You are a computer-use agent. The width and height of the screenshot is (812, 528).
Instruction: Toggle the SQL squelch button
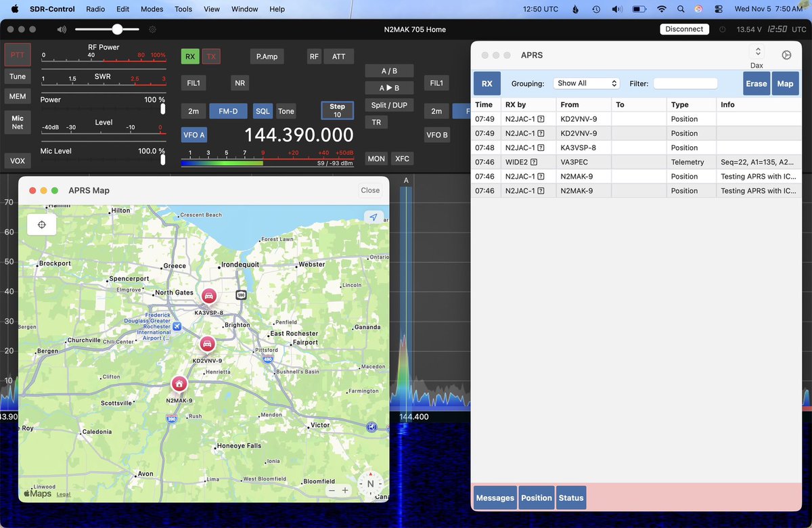click(263, 111)
